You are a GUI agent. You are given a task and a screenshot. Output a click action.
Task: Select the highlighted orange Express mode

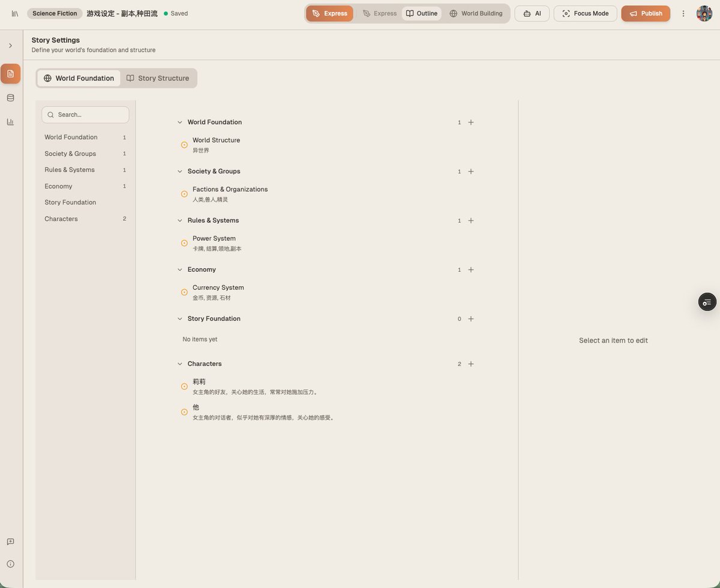329,13
